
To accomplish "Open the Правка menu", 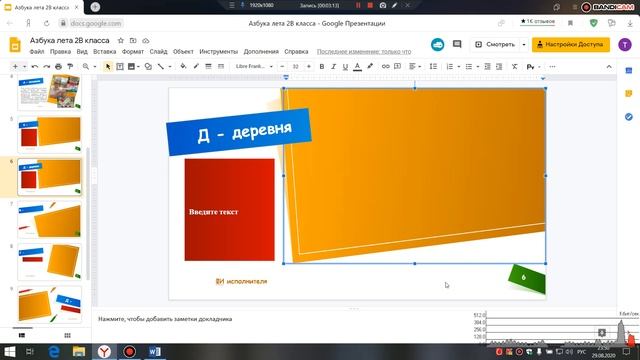I will point(60,52).
